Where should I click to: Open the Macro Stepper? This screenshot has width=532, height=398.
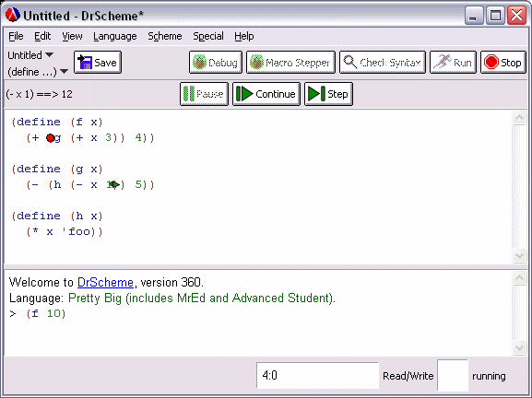click(290, 63)
